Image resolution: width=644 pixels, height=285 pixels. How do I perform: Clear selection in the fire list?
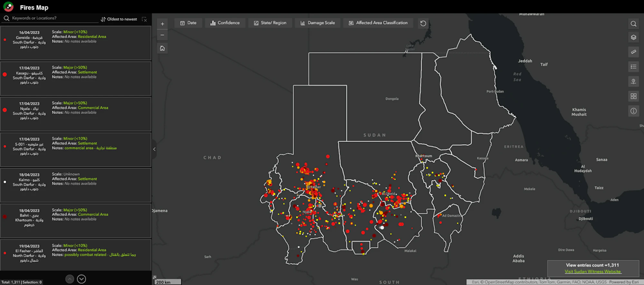click(x=144, y=19)
